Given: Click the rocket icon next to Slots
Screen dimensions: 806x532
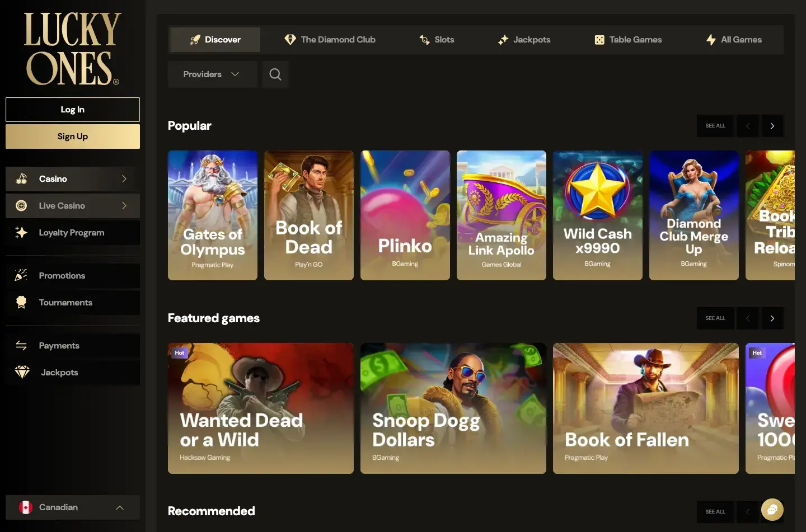Looking at the screenshot, I should click(x=424, y=39).
